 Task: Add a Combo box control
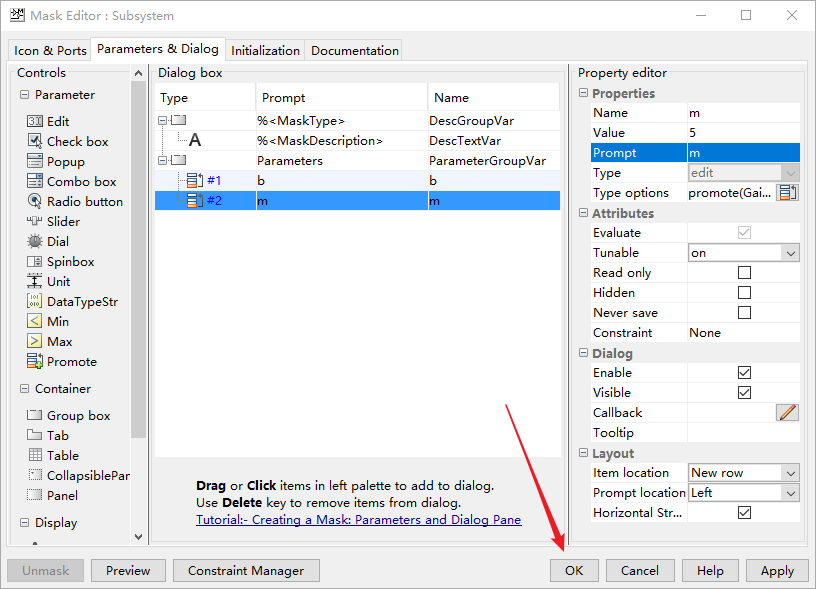71,182
